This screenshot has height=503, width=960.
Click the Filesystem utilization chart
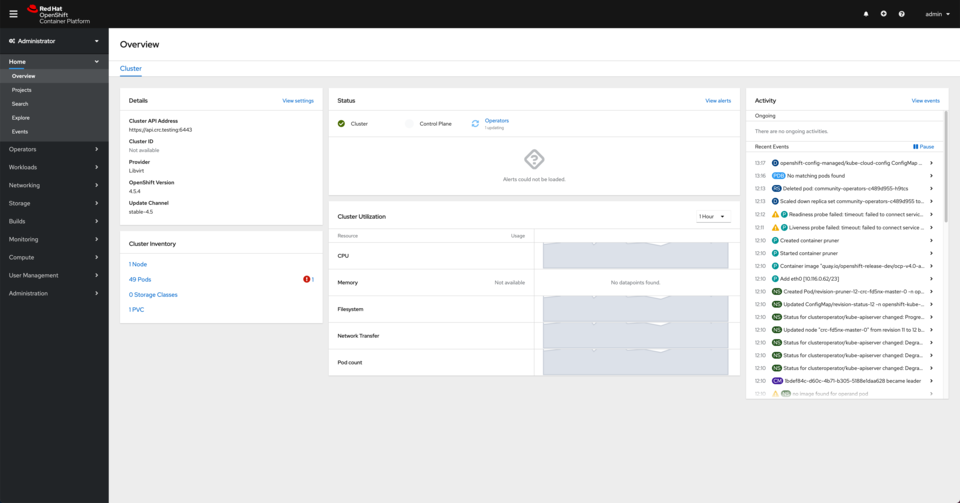coord(636,309)
